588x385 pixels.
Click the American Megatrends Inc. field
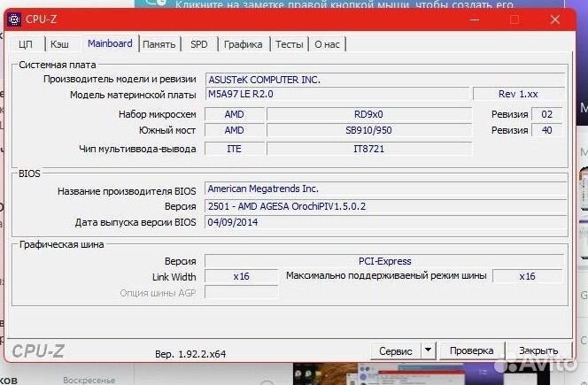(385, 189)
